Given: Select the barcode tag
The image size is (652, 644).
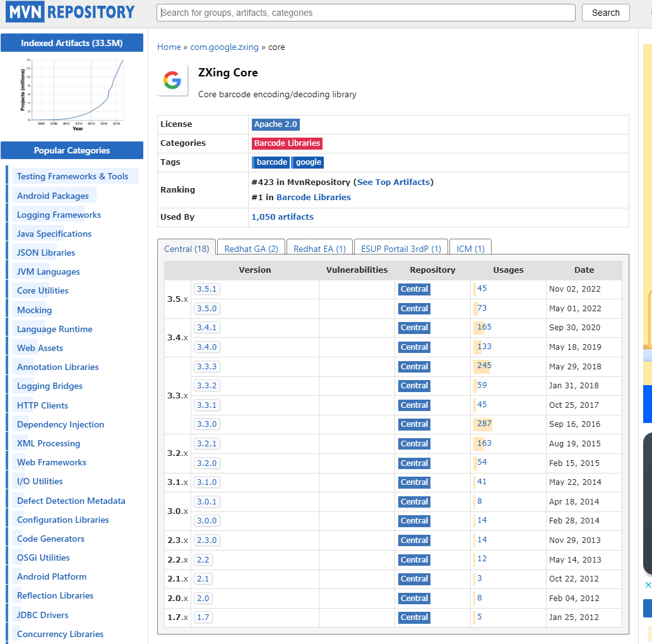Looking at the screenshot, I should (271, 162).
